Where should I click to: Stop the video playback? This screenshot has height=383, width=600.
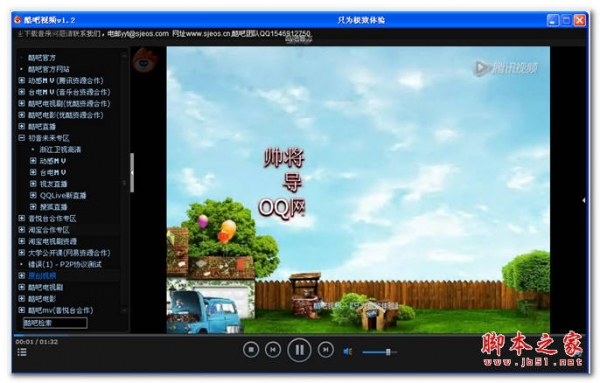(251, 349)
